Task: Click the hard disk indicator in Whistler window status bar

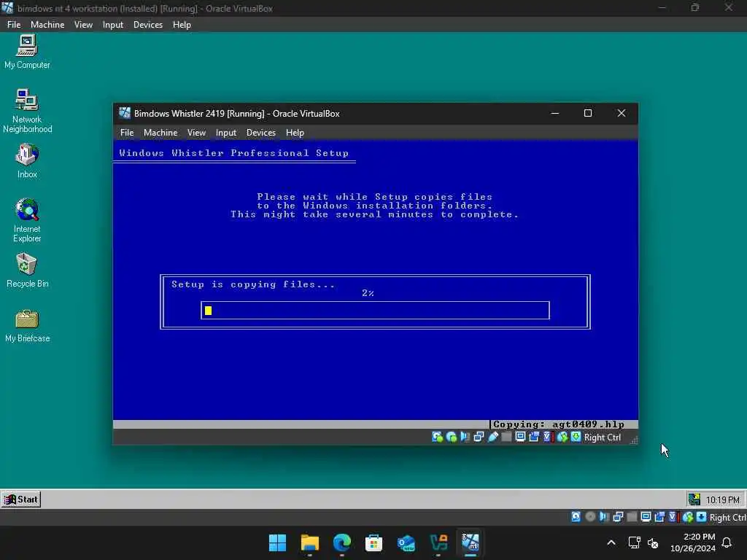Action: pyautogui.click(x=438, y=437)
